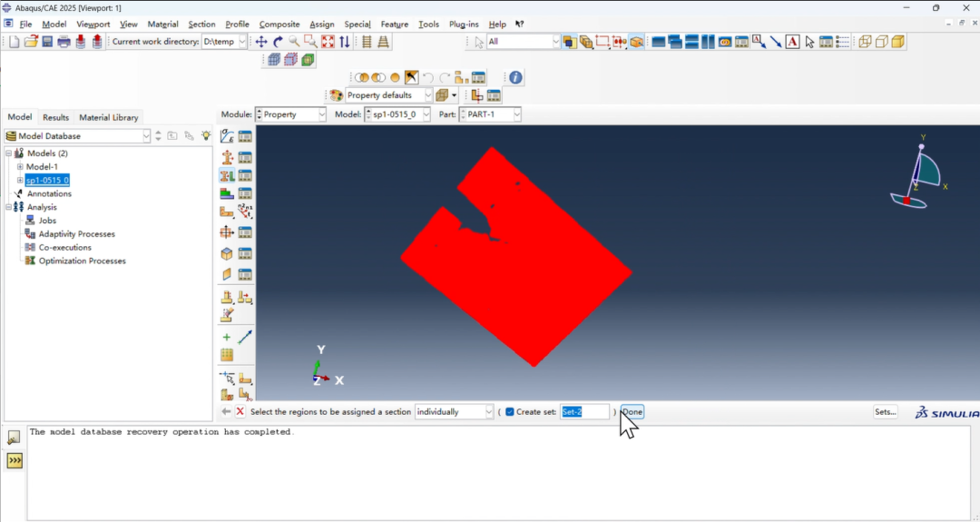
Task: Click the Create set name field
Action: tap(584, 412)
